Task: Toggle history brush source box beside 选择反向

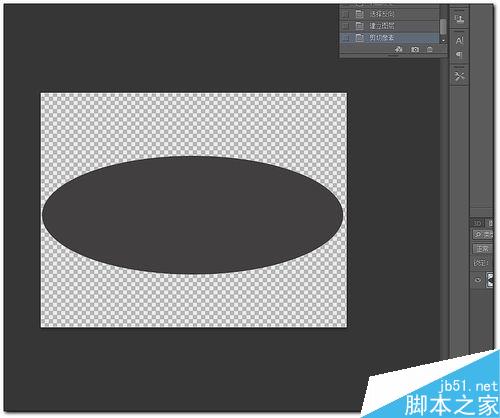Action: tap(346, 14)
